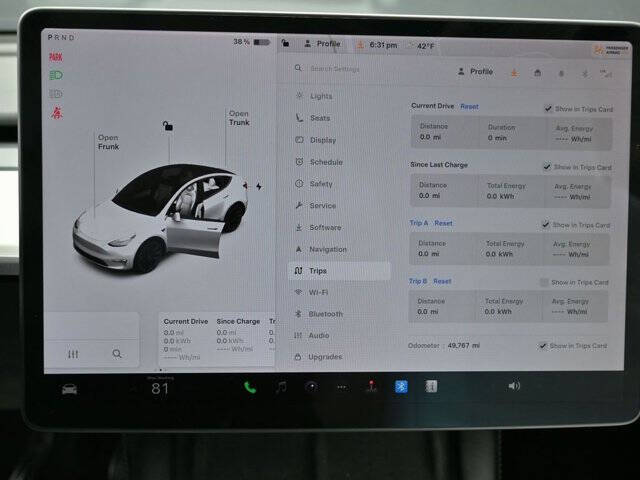
Task: Tap the Search Settings field
Action: [x=334, y=69]
